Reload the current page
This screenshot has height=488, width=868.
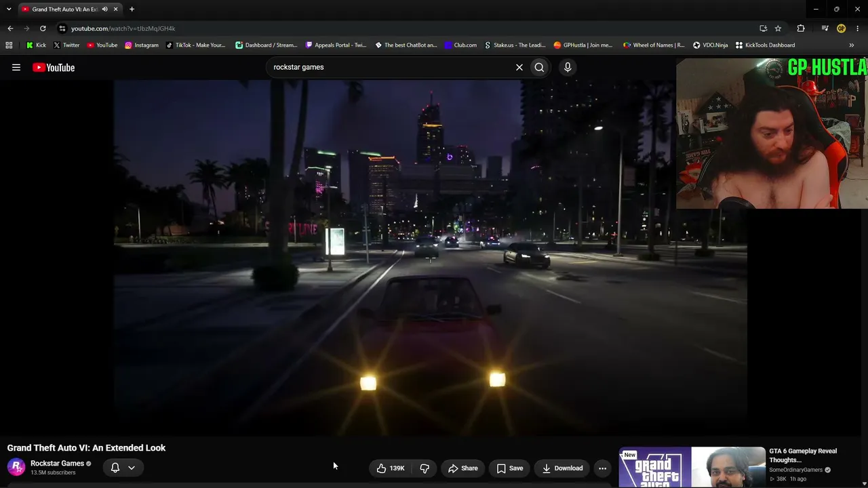pos(43,28)
